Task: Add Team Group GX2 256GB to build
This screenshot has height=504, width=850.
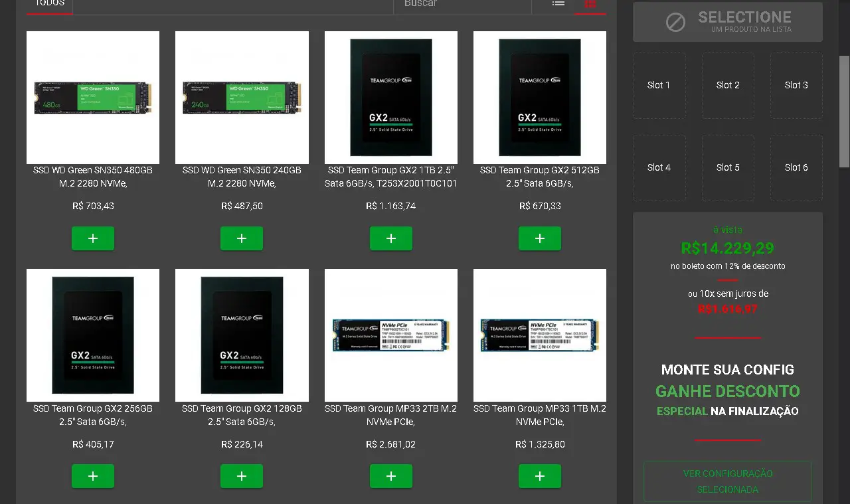Action: 93,476
